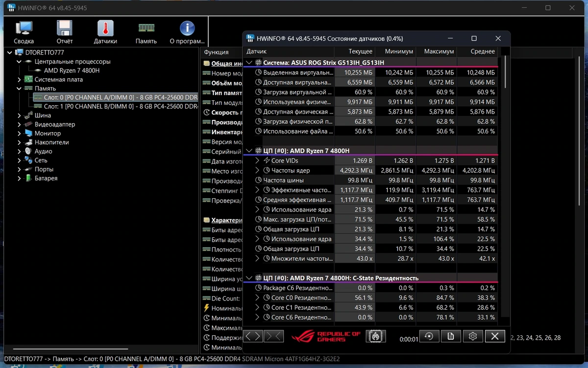Image resolution: width=588 pixels, height=368 pixels.
Task: Click the reset sensor values clock button
Action: tap(429, 336)
